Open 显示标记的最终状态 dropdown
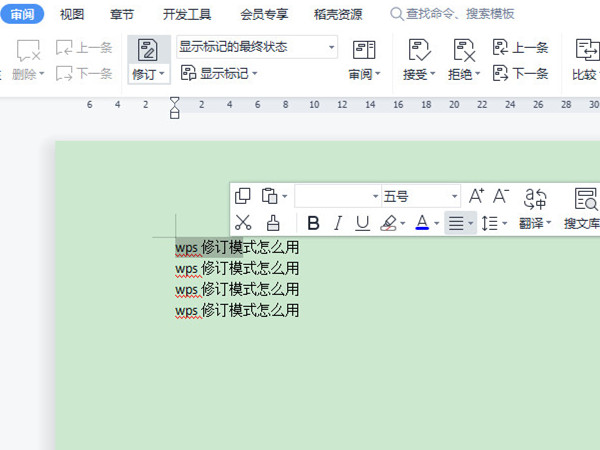Screen dimensions: 600x450 257,47
